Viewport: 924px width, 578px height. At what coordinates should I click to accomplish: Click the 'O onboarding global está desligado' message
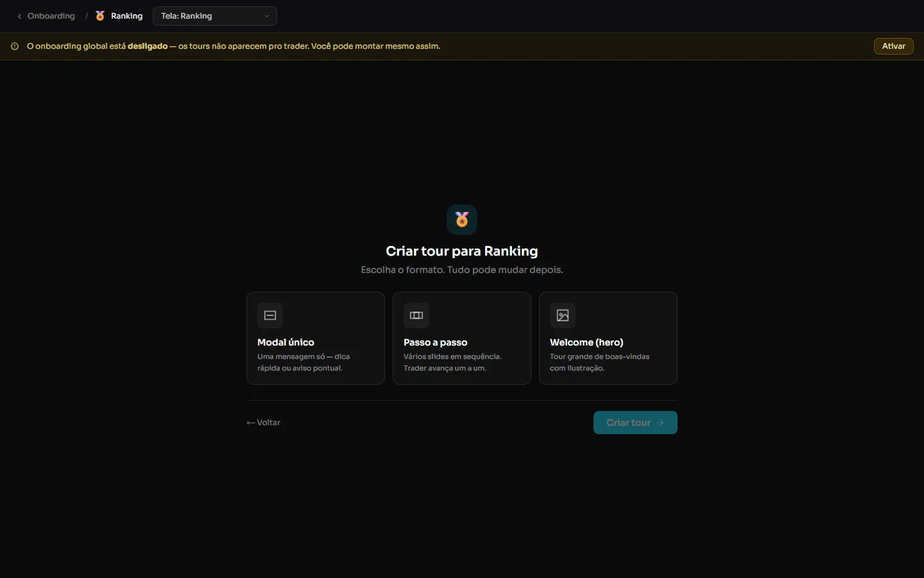point(234,46)
